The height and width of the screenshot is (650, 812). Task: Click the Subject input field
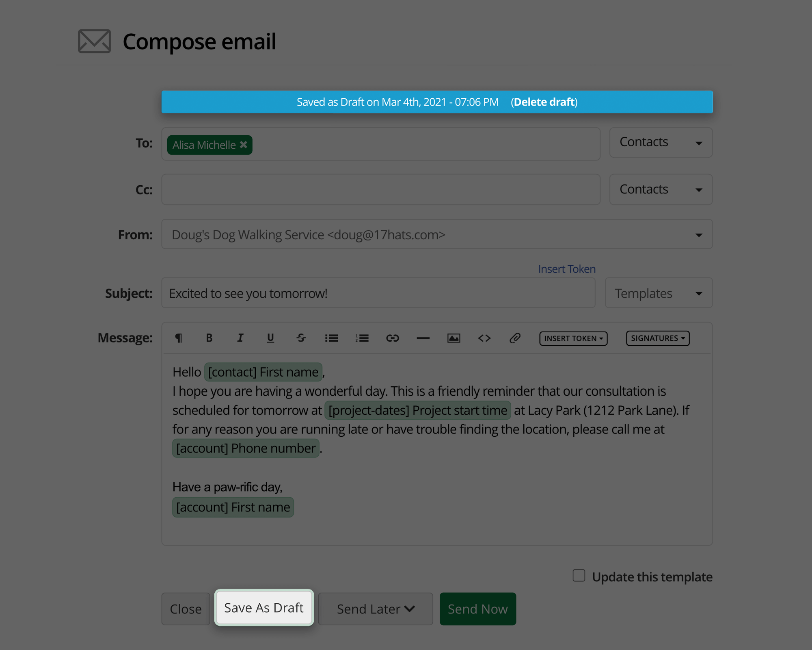pos(381,292)
